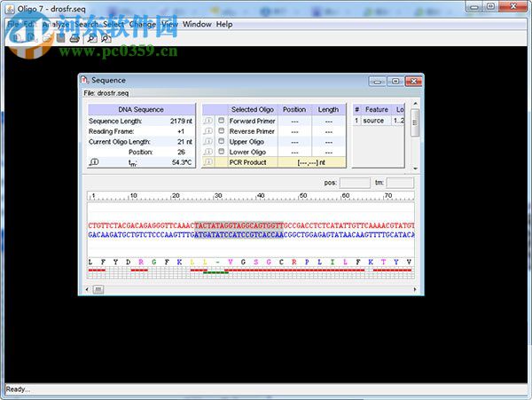
Task: Click the Forward Primer label
Action: (252, 121)
